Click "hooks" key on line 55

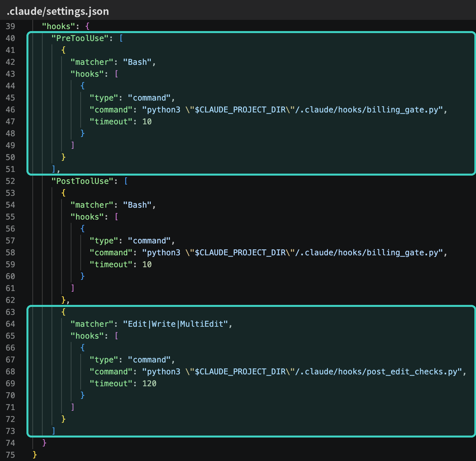[x=87, y=217]
